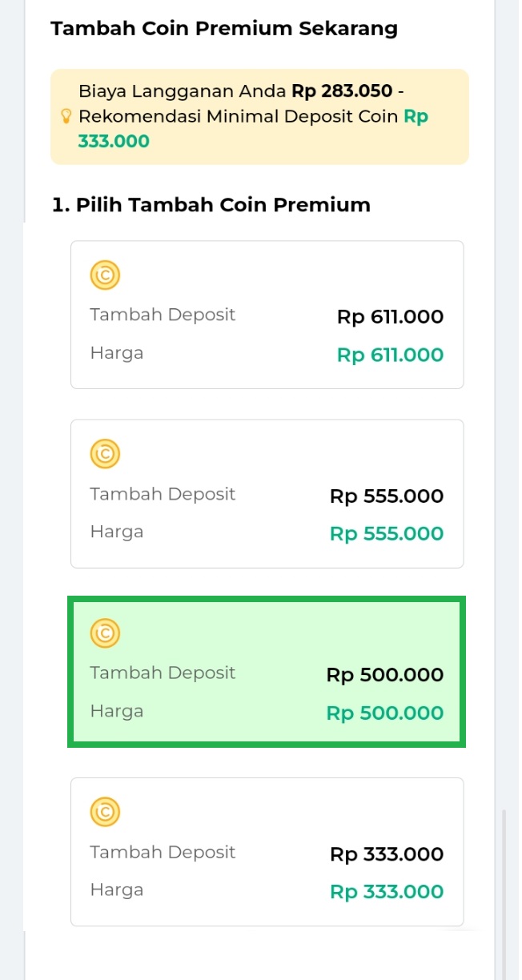Click 'Tambah Deposit' label in the Rp 611.000 card

[x=163, y=315]
